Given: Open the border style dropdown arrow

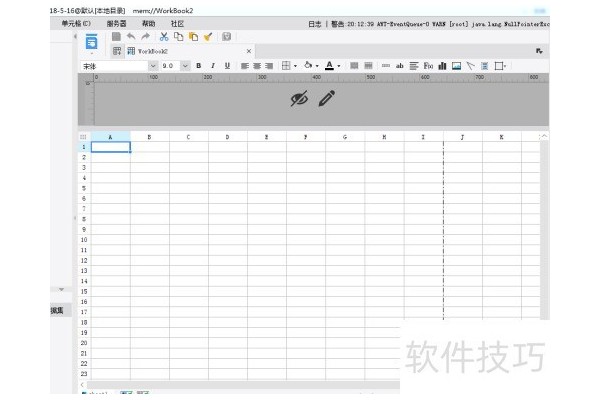Looking at the screenshot, I should coord(295,66).
